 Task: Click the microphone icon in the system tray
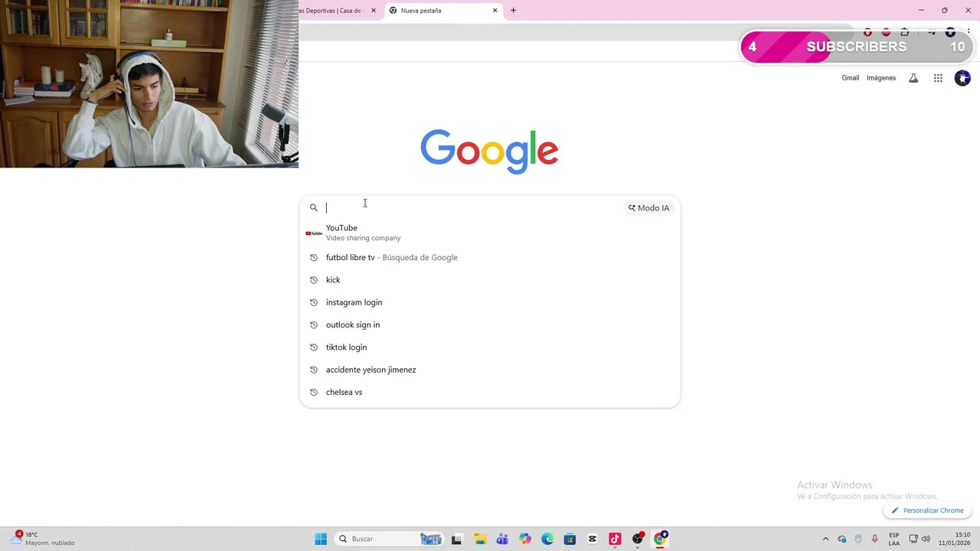click(x=874, y=539)
